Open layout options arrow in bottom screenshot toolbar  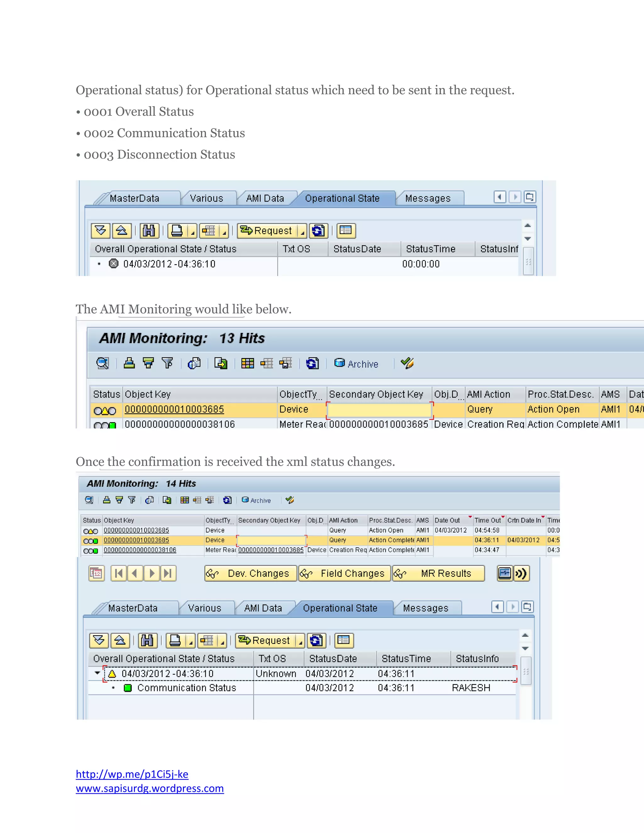pyautogui.click(x=222, y=640)
